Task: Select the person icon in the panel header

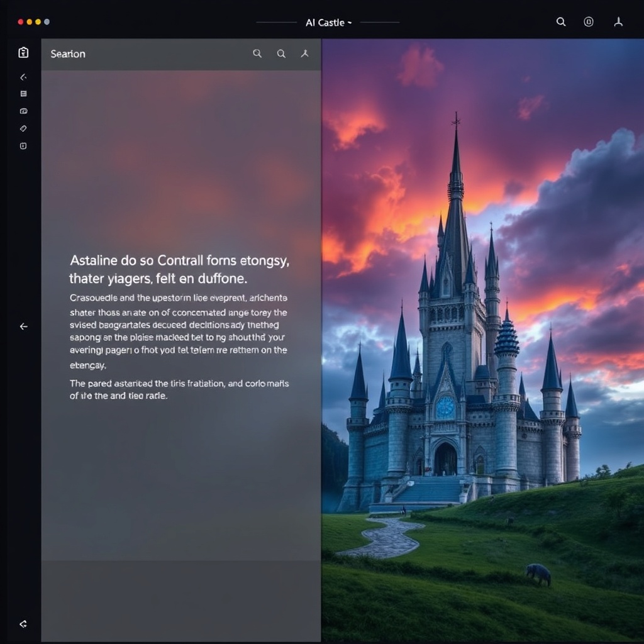Action: 305,53
